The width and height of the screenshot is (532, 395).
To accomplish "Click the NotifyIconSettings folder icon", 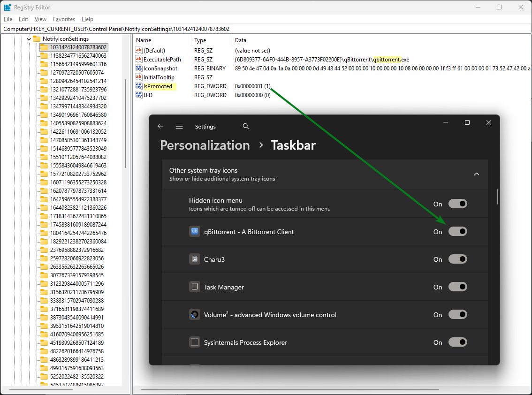I will tap(37, 38).
